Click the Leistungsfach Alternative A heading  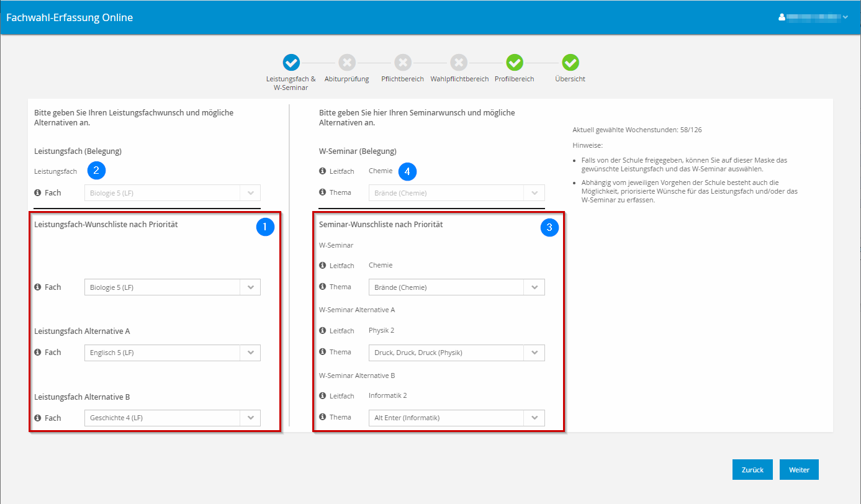82,331
